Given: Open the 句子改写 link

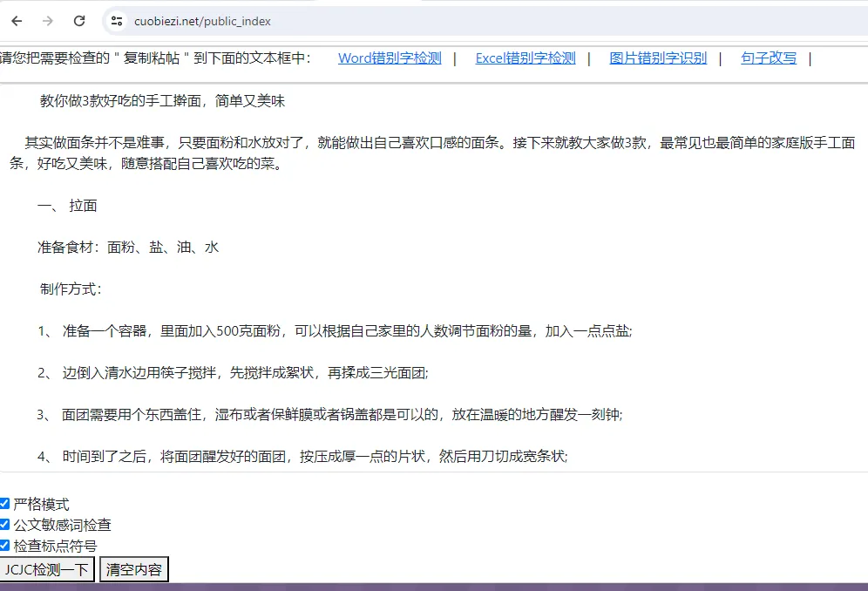Looking at the screenshot, I should tap(768, 58).
